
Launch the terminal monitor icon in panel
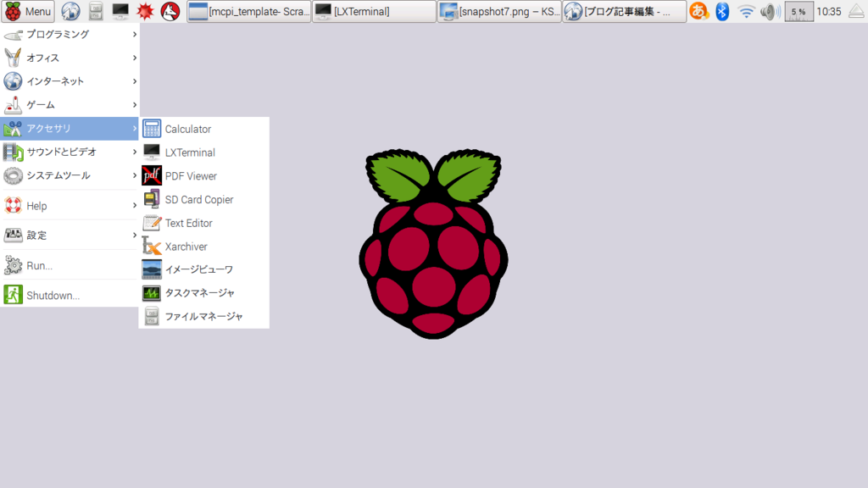pos(120,11)
